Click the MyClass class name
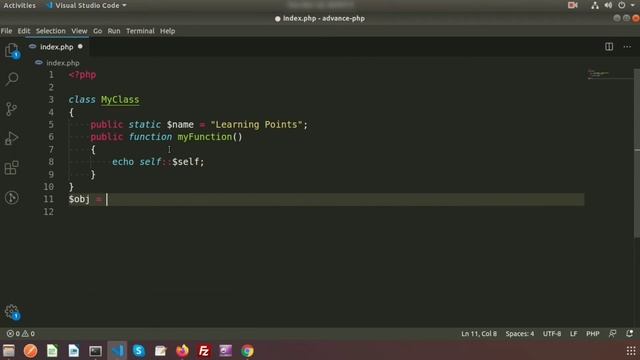The image size is (640, 360). coord(120,100)
